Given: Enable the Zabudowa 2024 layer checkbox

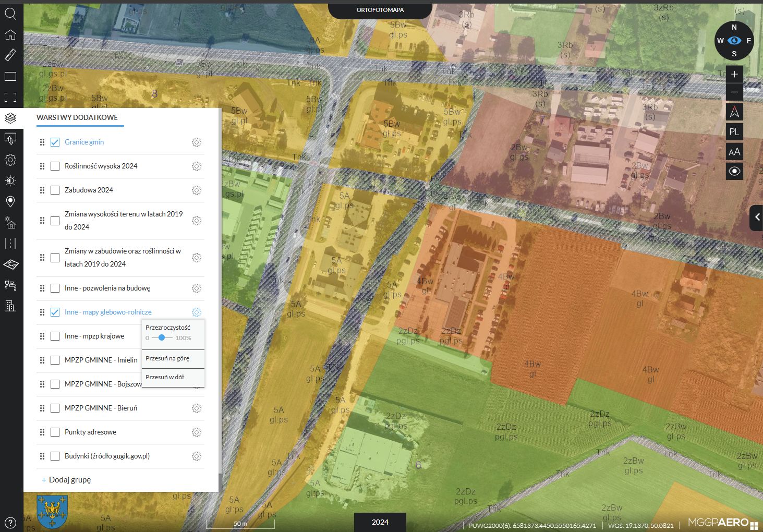Looking at the screenshot, I should [55, 190].
